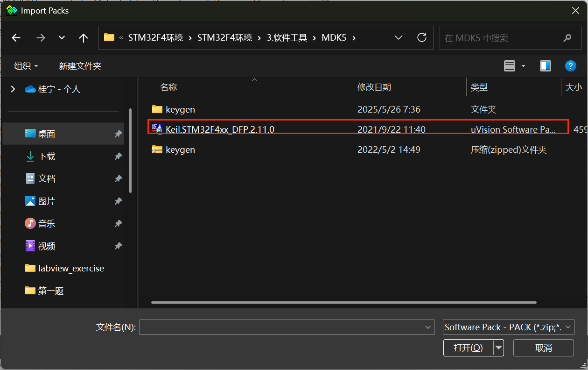This screenshot has width=588, height=370.
Task: Click pin icon next to 文档
Action: tap(118, 178)
